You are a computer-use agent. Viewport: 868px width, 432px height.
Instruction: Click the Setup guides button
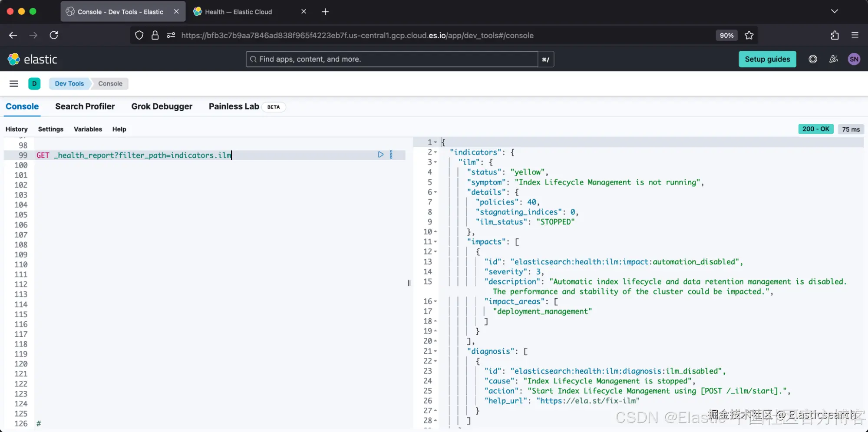point(767,59)
